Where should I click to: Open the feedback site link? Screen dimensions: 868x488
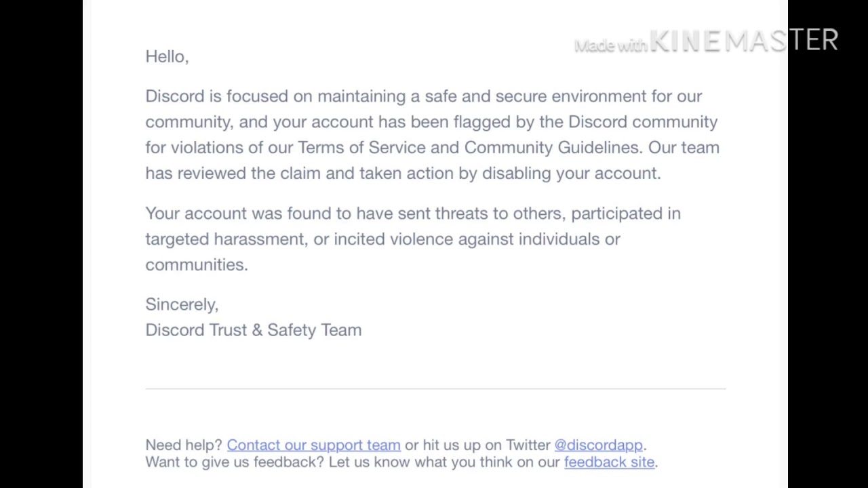(x=609, y=462)
